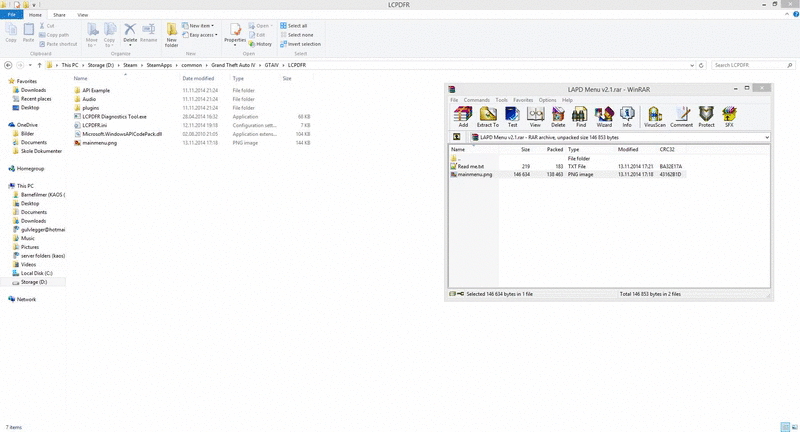Image resolution: width=800 pixels, height=432 pixels.
Task: Click Select none in Explorer ribbon
Action: [296, 35]
